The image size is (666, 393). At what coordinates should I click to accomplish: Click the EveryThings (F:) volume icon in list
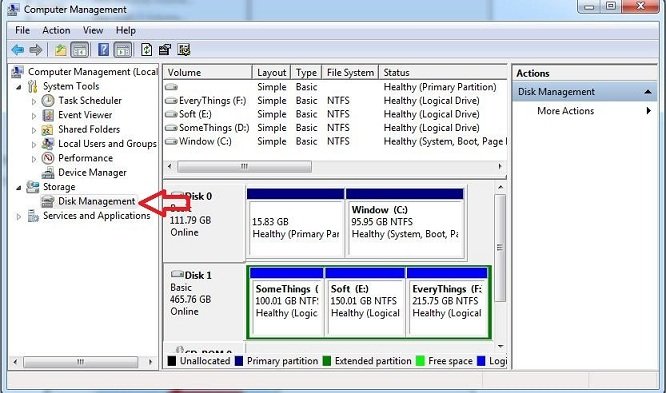point(171,101)
